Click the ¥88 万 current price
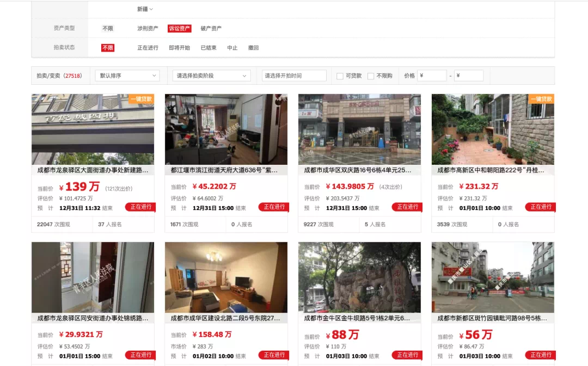This screenshot has height=366, width=588. coord(342,334)
